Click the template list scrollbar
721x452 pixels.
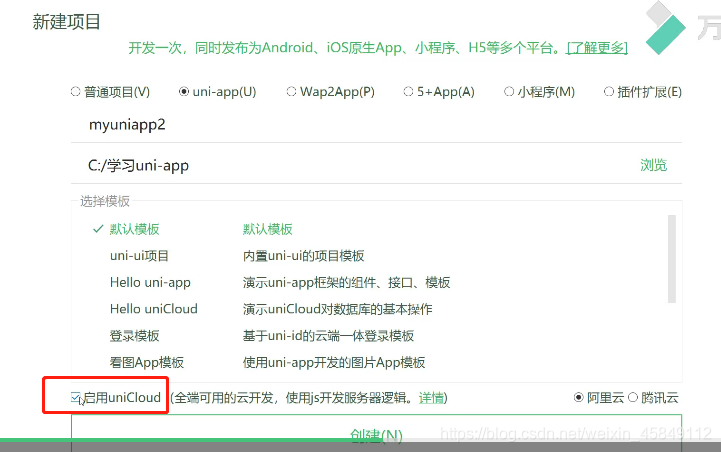tap(672, 259)
